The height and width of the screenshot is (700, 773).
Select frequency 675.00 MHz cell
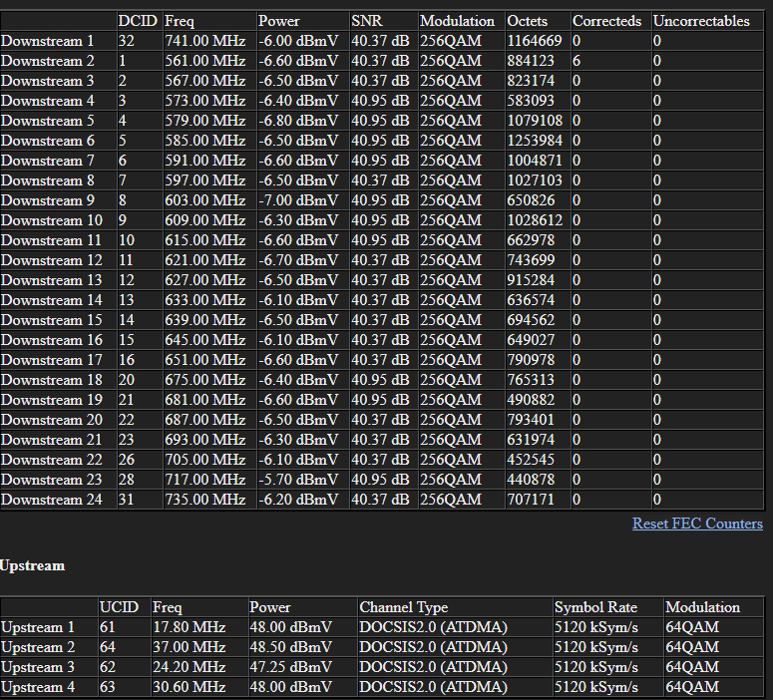click(205, 380)
